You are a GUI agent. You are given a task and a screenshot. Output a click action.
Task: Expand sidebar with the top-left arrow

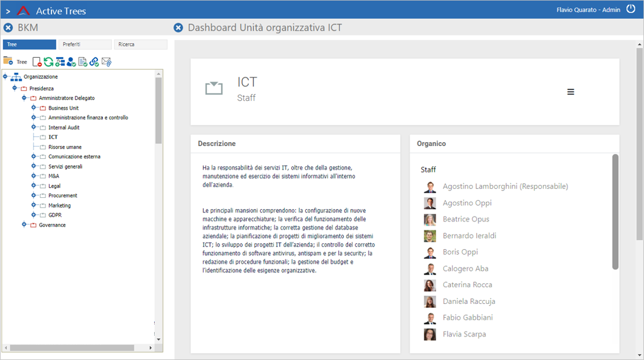click(8, 11)
